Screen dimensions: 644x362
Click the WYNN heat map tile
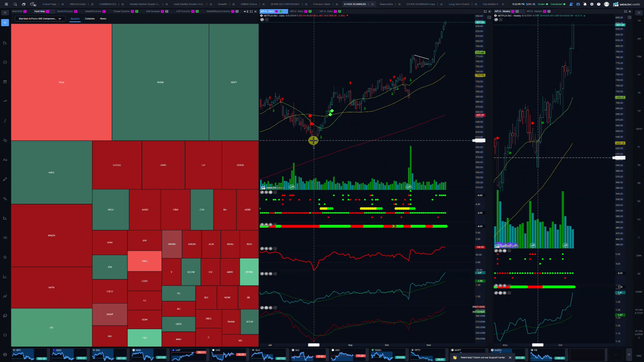pos(249,272)
